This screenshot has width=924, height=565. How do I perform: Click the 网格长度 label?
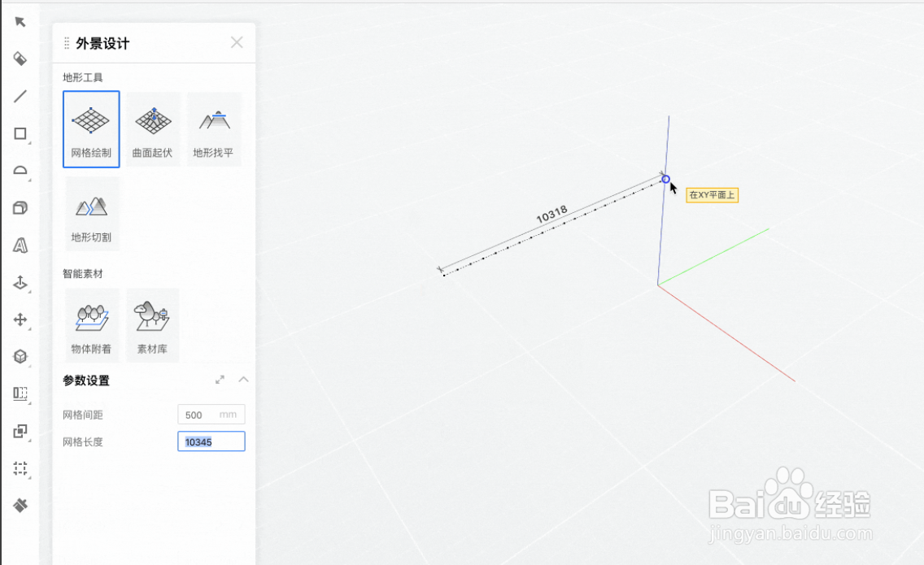click(x=82, y=442)
